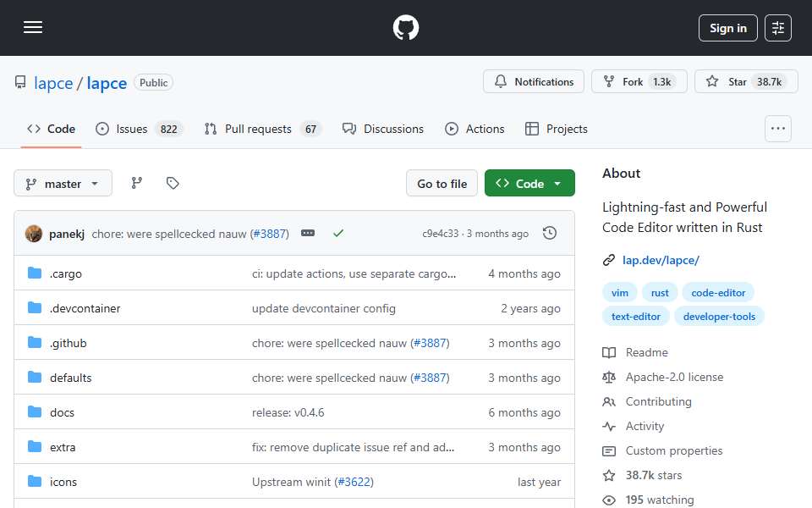The height and width of the screenshot is (508, 812).
Task: Open pull request #3887 in commit header
Action: tap(270, 234)
